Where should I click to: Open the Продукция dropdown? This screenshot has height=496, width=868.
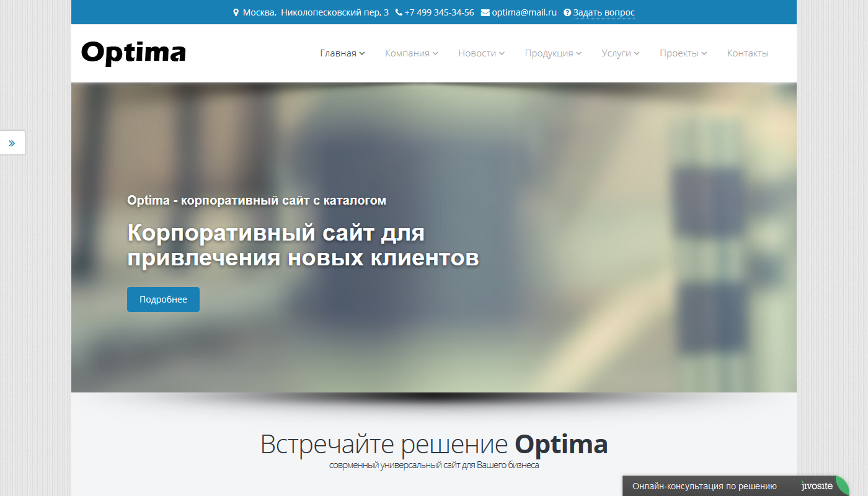pos(553,53)
